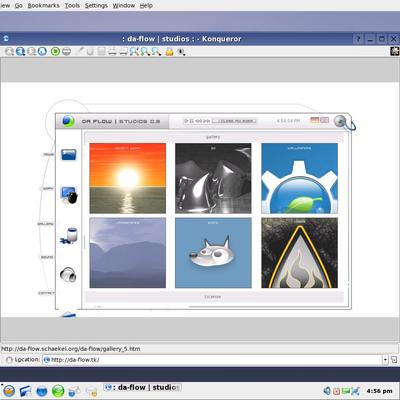Click the license bar below the gallery
Screen dimensions: 400x400
coord(214,297)
